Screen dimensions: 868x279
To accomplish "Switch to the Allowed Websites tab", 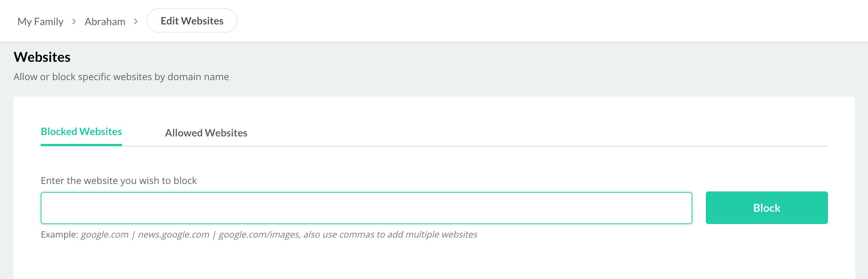I will click(x=206, y=133).
